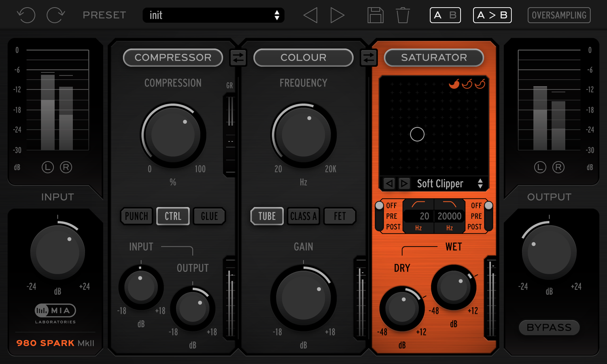This screenshot has width=607, height=364.
Task: Click the 20000 Hz low-pass frequency field
Action: coord(449,216)
